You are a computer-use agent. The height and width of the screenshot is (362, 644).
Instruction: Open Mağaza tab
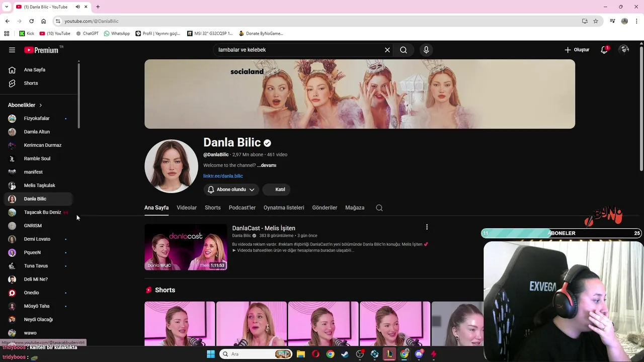(x=355, y=208)
